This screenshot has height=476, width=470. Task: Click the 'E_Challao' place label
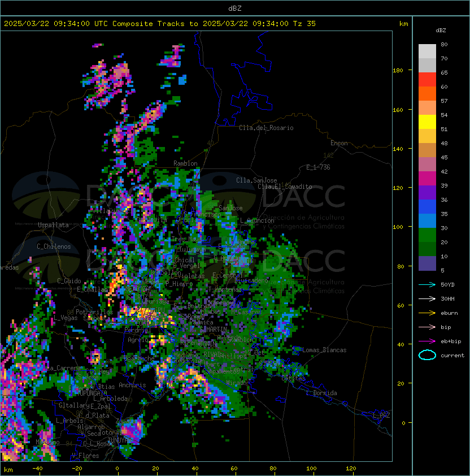pyautogui.click(x=92, y=289)
